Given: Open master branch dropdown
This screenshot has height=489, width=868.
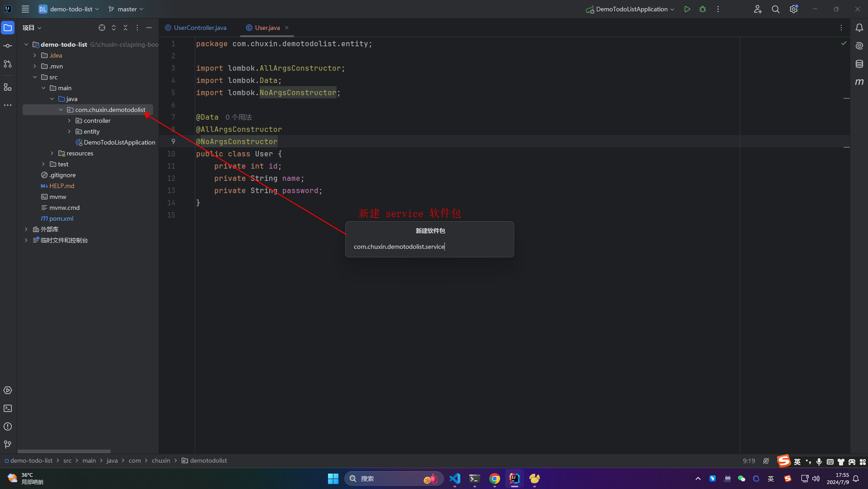Looking at the screenshot, I should coord(126,9).
